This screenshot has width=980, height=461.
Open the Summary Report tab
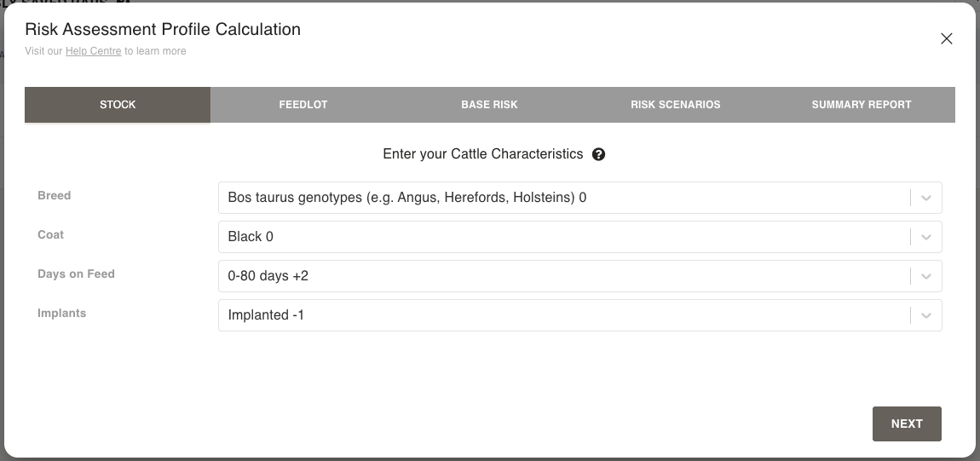[861, 105]
